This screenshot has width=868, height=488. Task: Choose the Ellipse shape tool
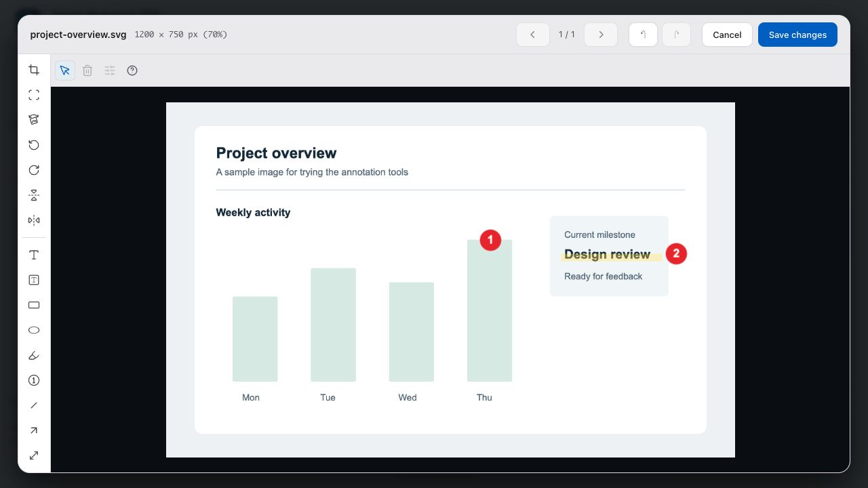34,330
